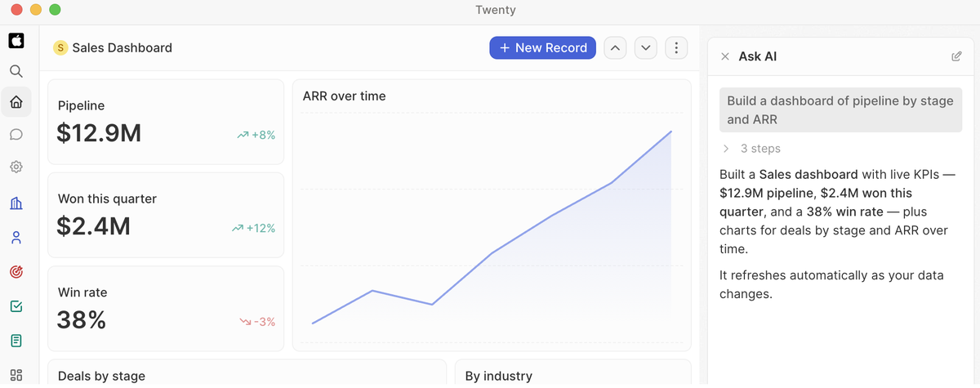Select the Pipeline $12.9M card

point(166,123)
